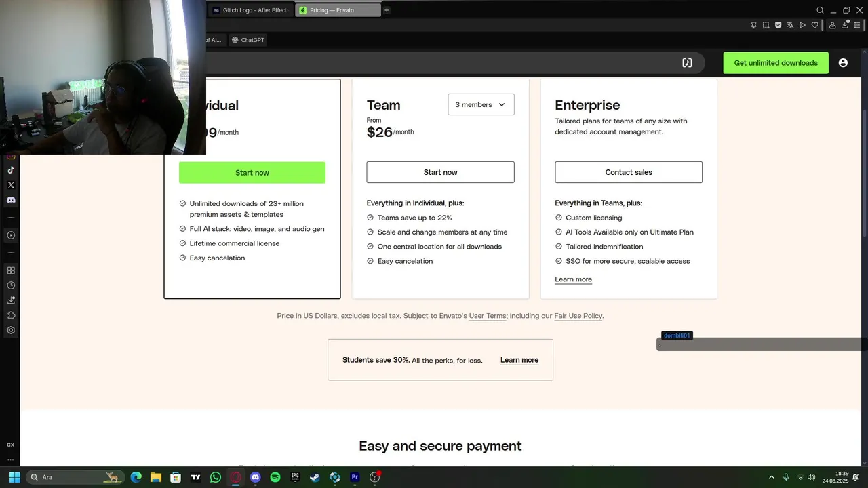This screenshot has width=868, height=488.
Task: Switch to the Glitch Logo After Effects tab
Action: (251, 10)
